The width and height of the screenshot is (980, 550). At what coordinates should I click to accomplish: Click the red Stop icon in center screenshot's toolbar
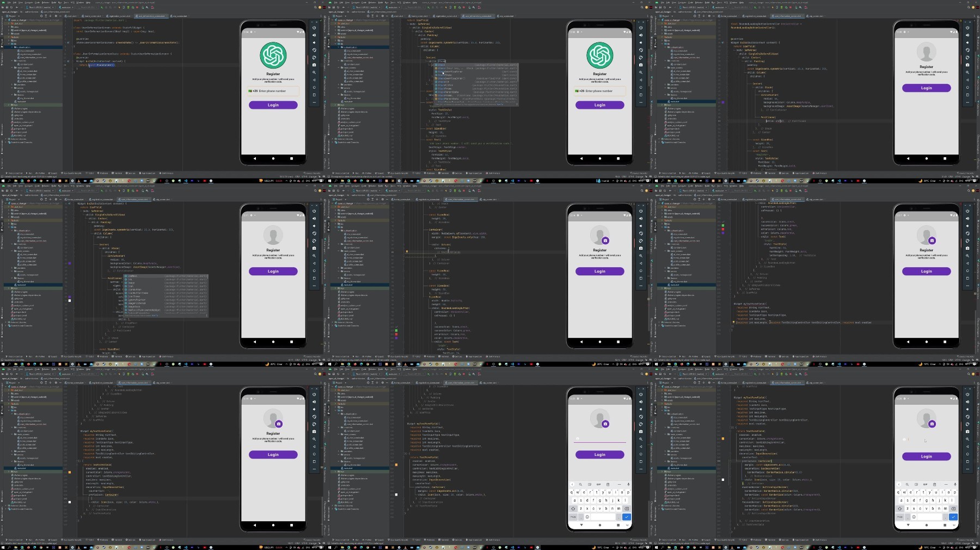(464, 191)
